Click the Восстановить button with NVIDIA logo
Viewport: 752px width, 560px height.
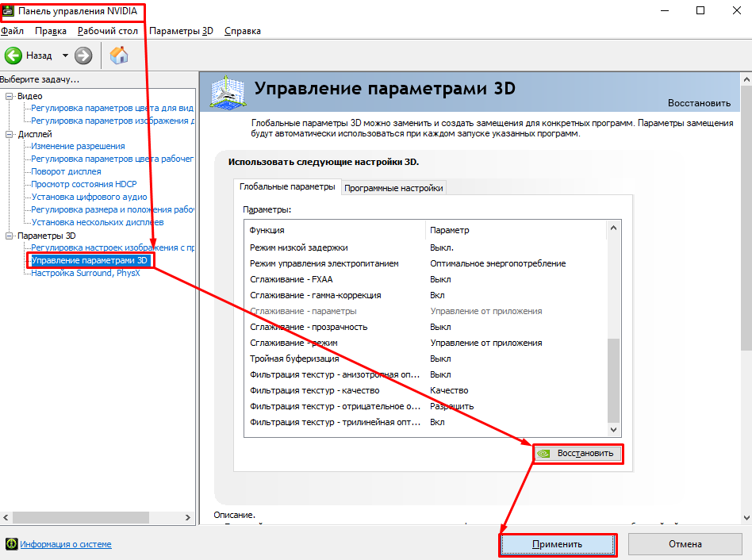(578, 454)
